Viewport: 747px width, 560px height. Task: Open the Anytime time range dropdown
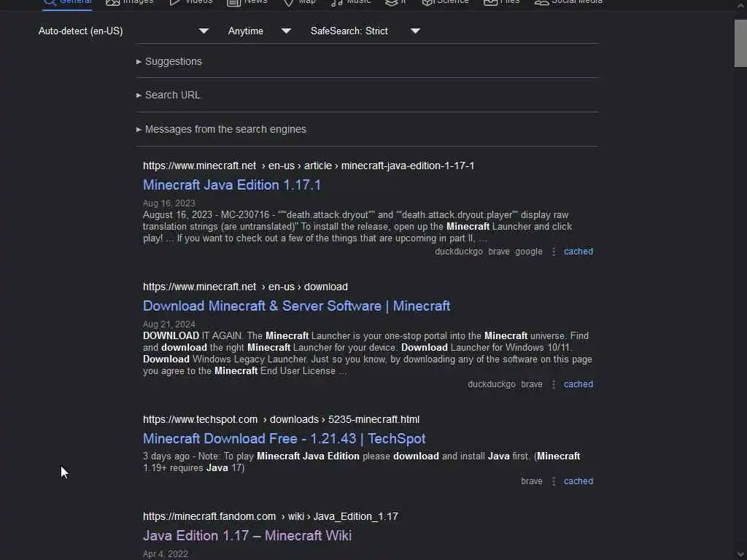tap(259, 31)
